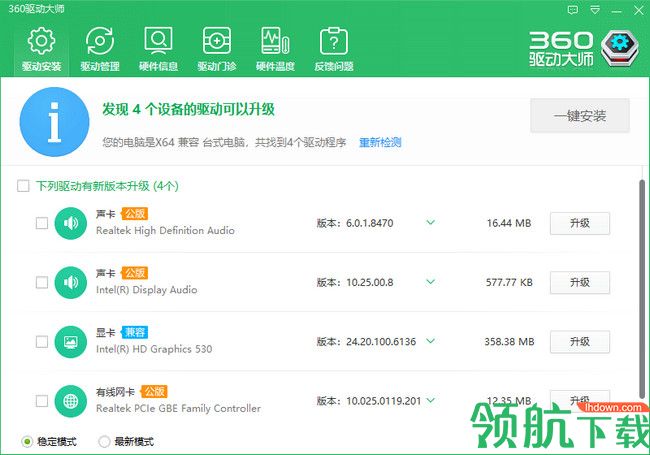
Task: Expand version dropdown for 10.025.0119.201
Action: [x=431, y=400]
